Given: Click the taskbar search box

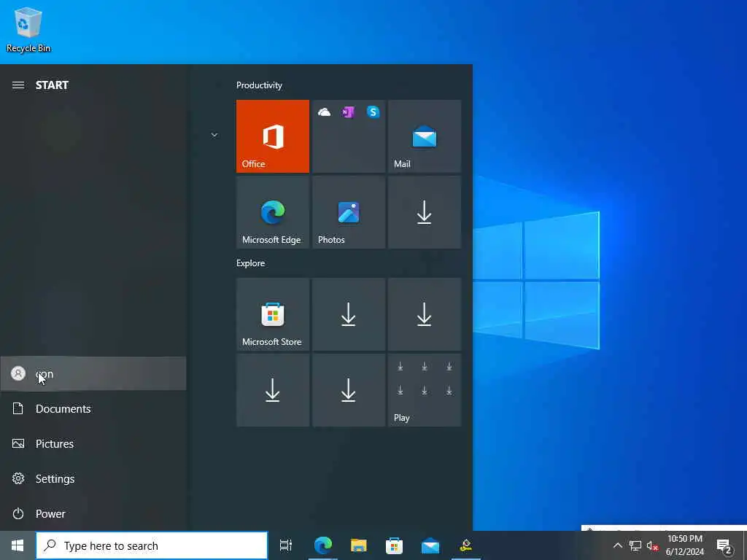Looking at the screenshot, I should [152, 545].
